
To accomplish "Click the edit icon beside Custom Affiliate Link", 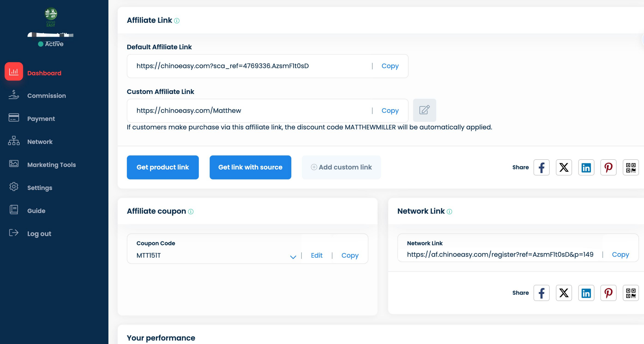I will (x=424, y=110).
